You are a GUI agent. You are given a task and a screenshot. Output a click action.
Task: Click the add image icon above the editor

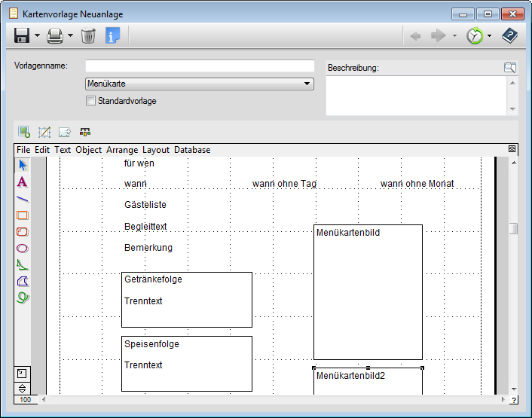click(x=24, y=132)
